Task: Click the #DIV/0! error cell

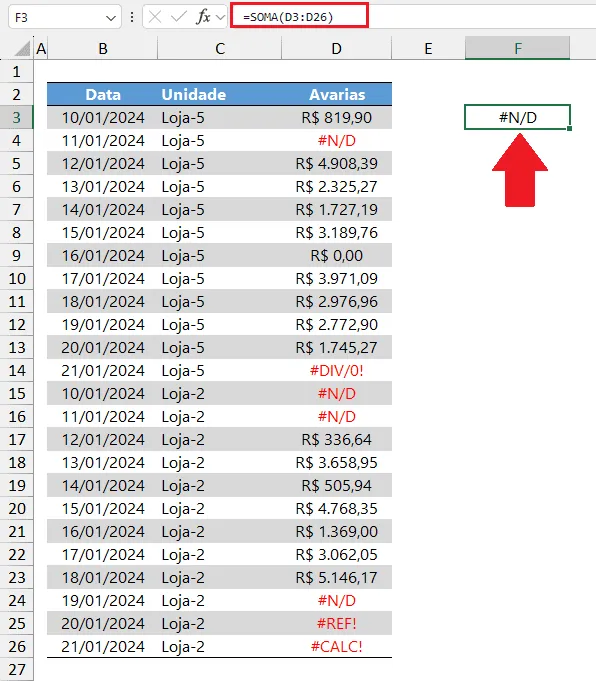Action: pos(337,370)
